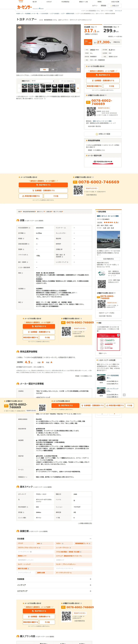Click help icon next to 車台末尾番号
The width and height of the screenshot is (138, 644).
tap(27, 507)
